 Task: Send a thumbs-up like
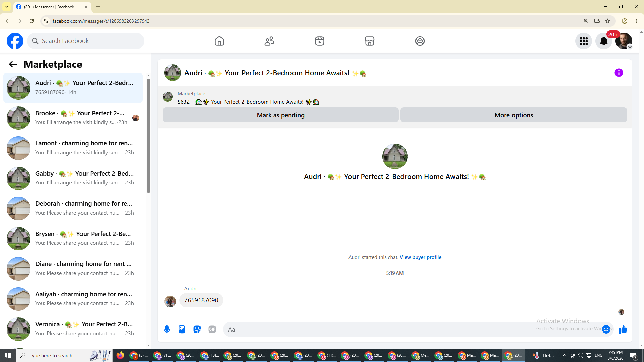tap(623, 329)
